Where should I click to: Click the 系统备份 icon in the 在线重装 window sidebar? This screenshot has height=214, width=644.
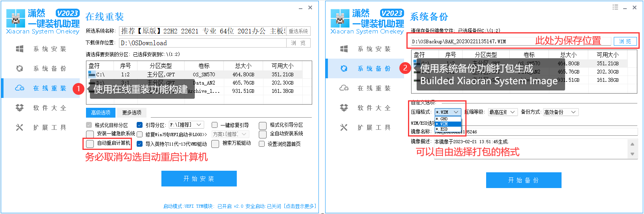click(x=19, y=68)
